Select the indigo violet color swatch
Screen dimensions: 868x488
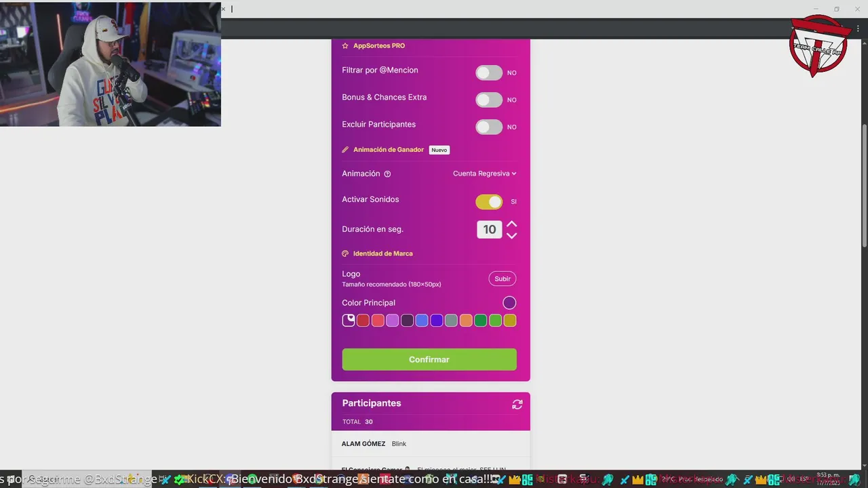tap(437, 320)
